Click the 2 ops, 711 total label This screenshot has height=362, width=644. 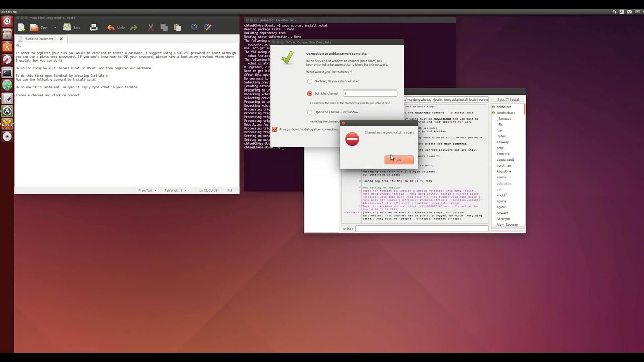pyautogui.click(x=507, y=100)
